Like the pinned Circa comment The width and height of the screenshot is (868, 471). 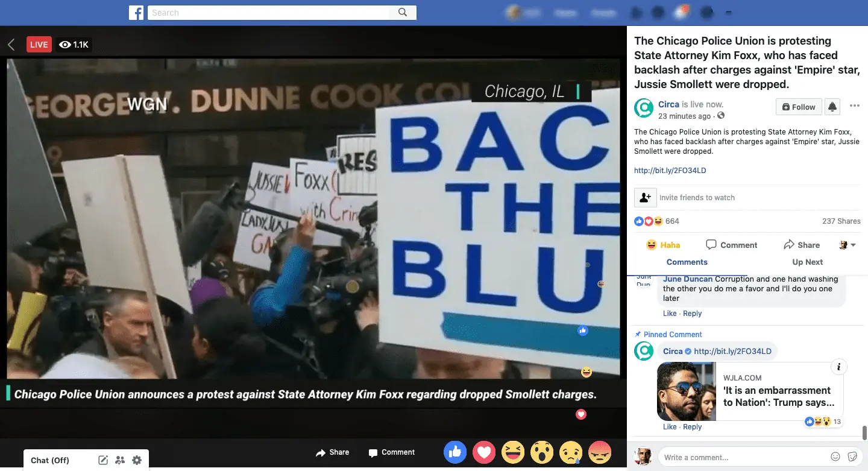click(670, 427)
